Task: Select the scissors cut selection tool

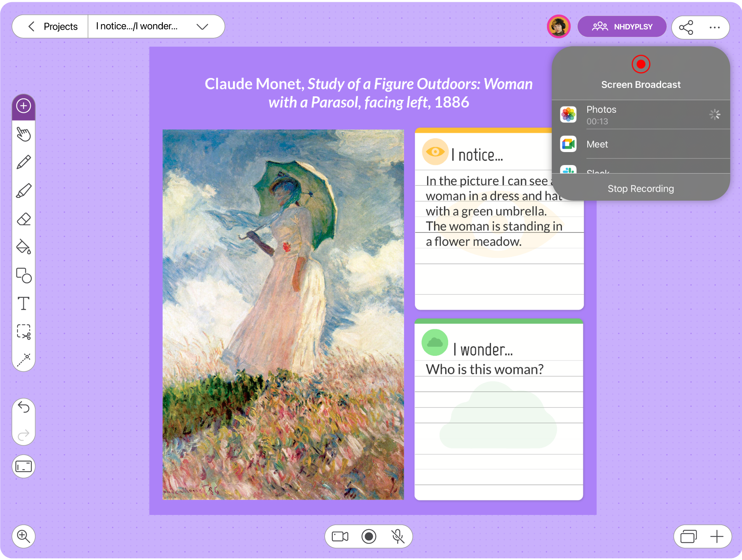Action: coord(24,332)
